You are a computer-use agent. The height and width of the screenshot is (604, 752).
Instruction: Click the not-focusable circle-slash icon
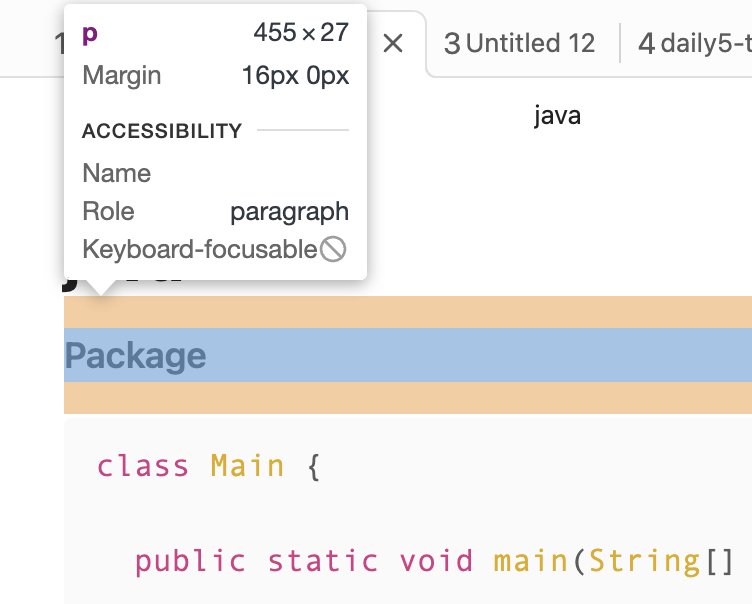tap(333, 249)
